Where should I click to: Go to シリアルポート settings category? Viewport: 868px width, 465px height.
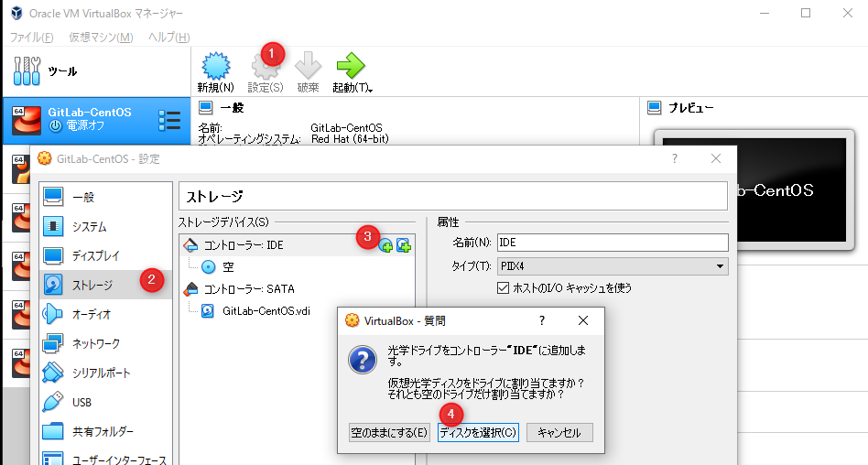tap(105, 373)
